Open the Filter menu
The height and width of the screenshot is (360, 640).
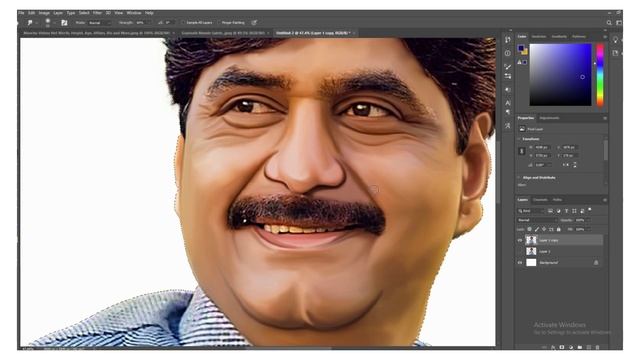point(97,13)
